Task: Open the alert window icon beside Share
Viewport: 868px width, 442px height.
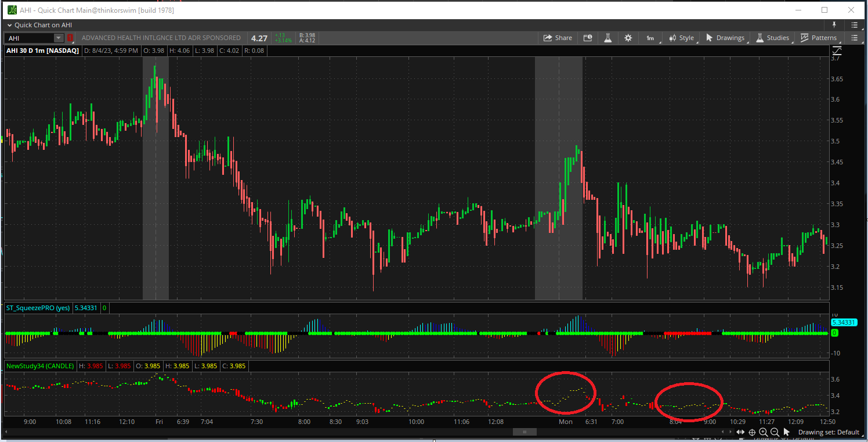Action: tap(588, 38)
